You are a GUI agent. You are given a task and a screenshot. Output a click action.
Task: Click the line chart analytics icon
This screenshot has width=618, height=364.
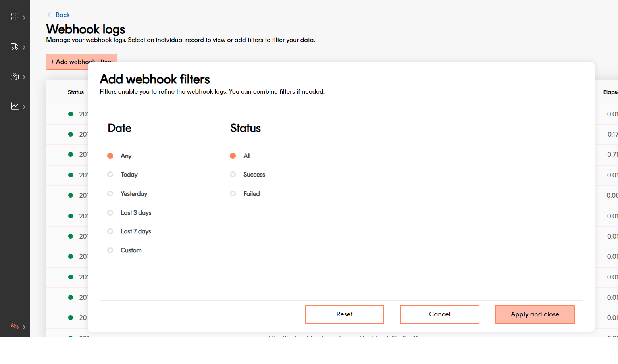15,106
